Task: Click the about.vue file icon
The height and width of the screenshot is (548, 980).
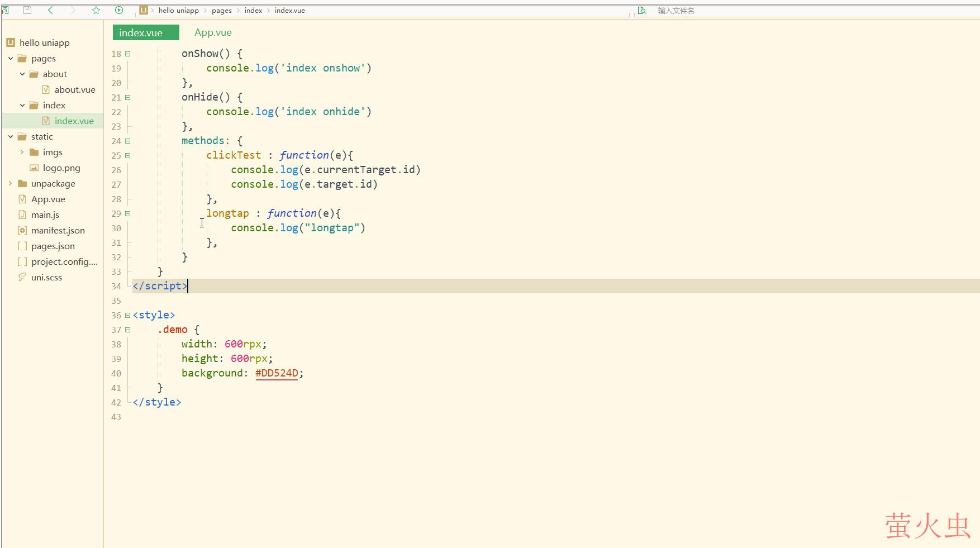Action: 46,89
